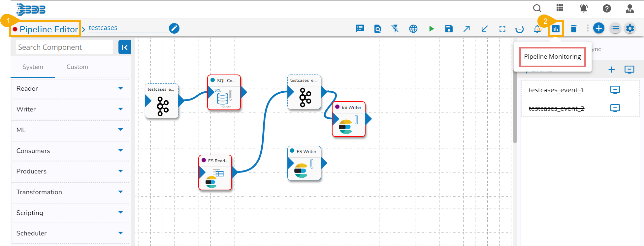Viewport: 644px width, 246px height.
Task: Run the pipeline with the green play icon
Action: (x=431, y=29)
